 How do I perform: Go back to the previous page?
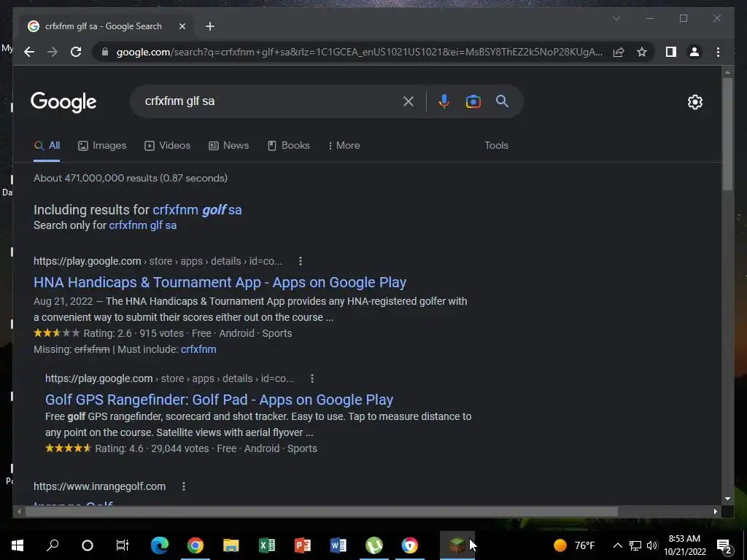[29, 52]
